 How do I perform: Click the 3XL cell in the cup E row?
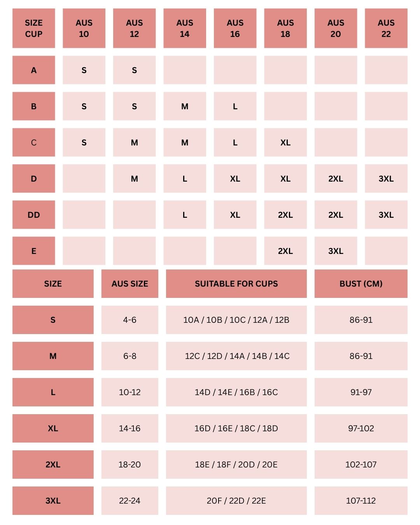coord(336,251)
